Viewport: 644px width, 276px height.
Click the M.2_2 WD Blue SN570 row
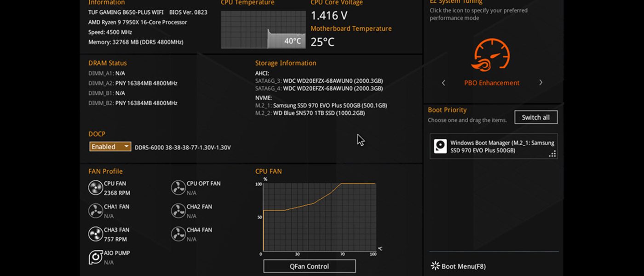tap(310, 113)
